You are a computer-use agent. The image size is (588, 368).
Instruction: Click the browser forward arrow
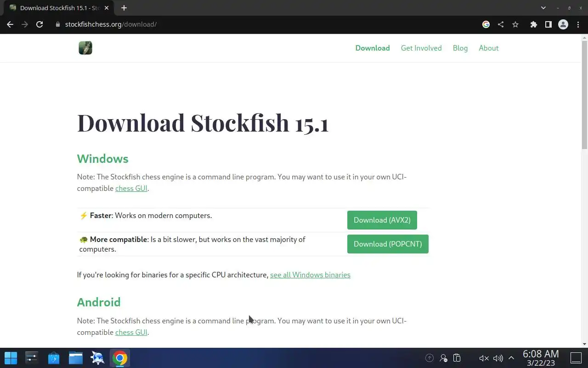click(x=25, y=24)
